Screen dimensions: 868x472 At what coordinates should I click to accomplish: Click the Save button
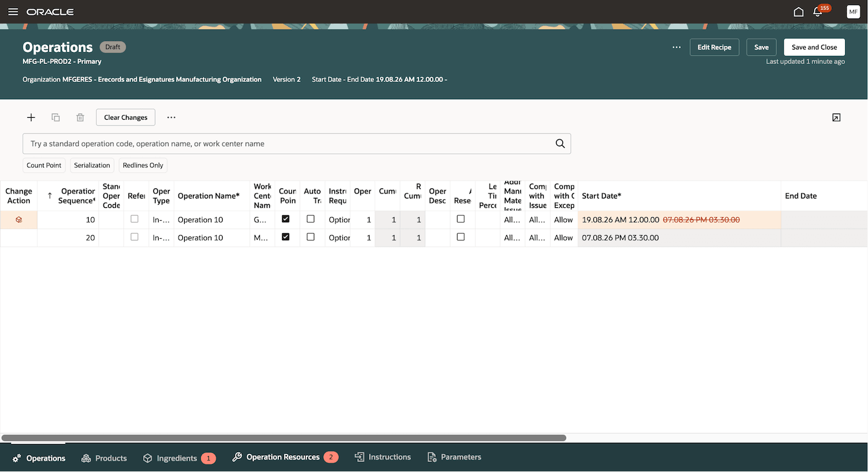coord(761,47)
